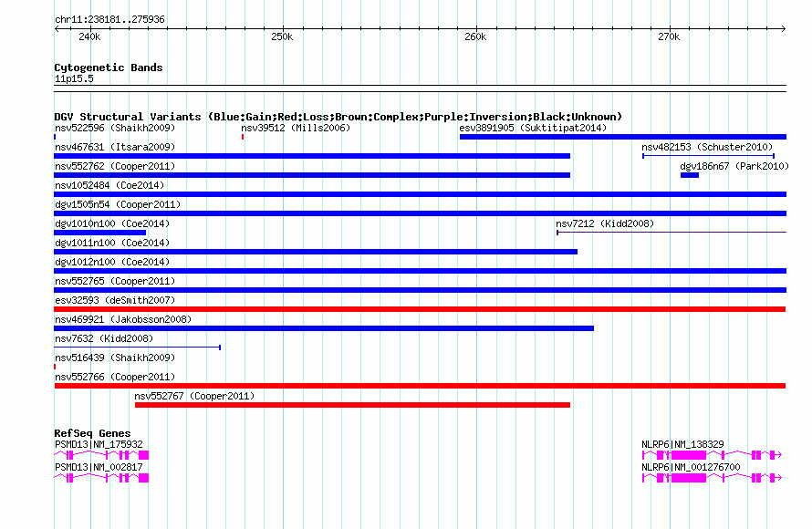This screenshot has width=812, height=529.
Task: Click the PSMD13|NM_002817 gene label
Action: click(99, 467)
